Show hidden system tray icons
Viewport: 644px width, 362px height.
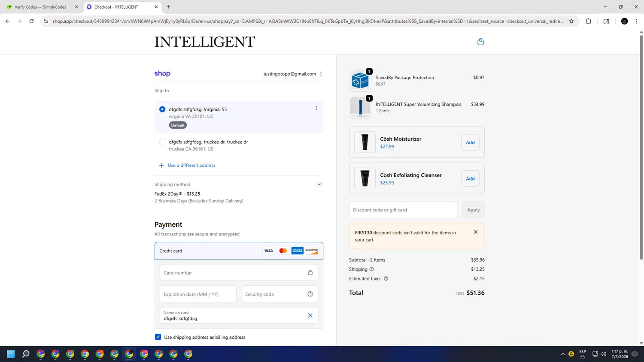(x=563, y=354)
